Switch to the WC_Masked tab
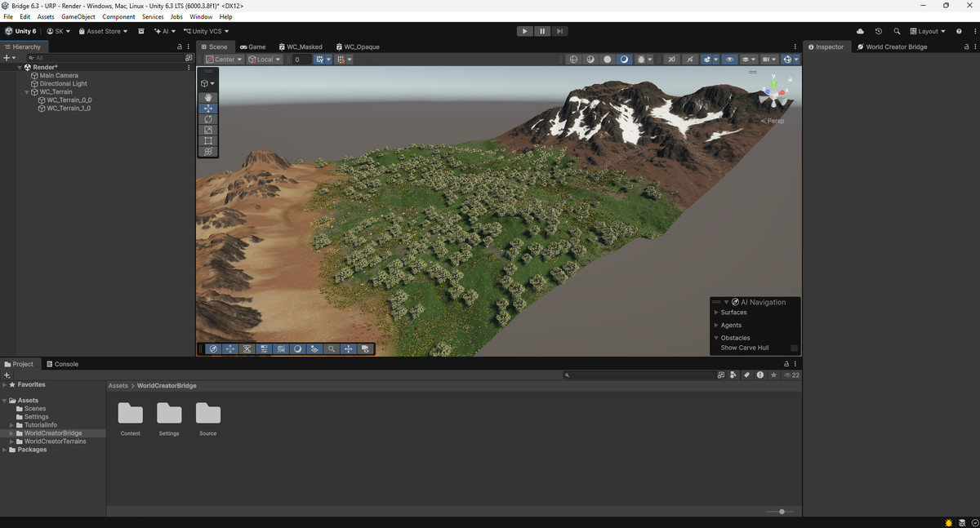This screenshot has height=528, width=980. [x=301, y=47]
